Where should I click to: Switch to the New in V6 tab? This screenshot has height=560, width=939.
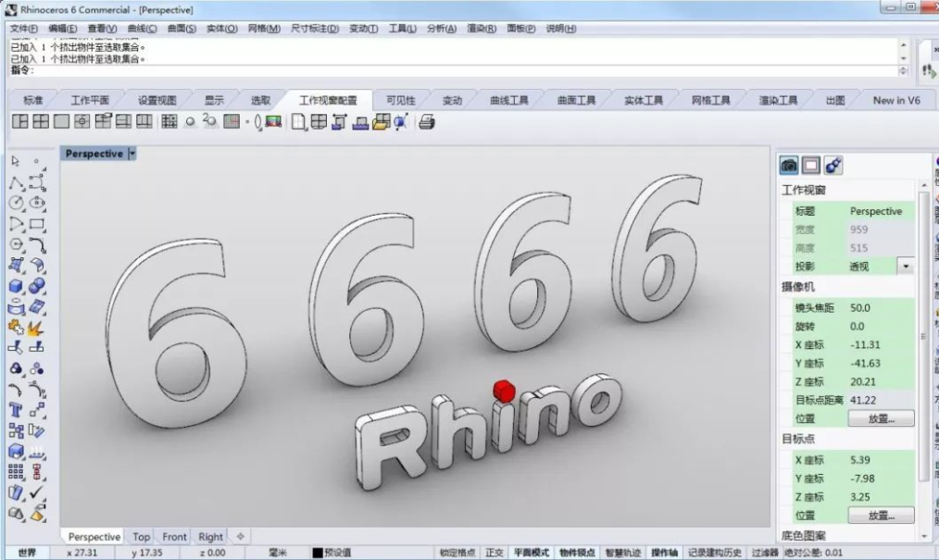[895, 100]
